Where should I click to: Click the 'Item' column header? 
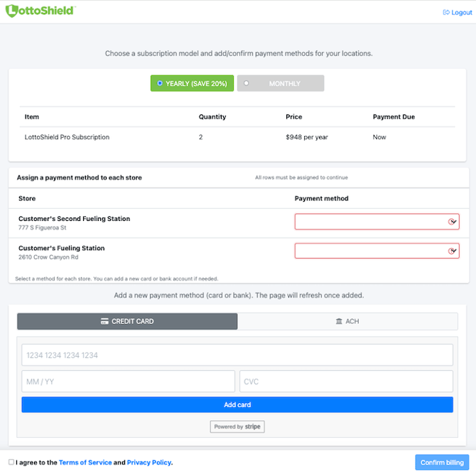click(x=32, y=117)
